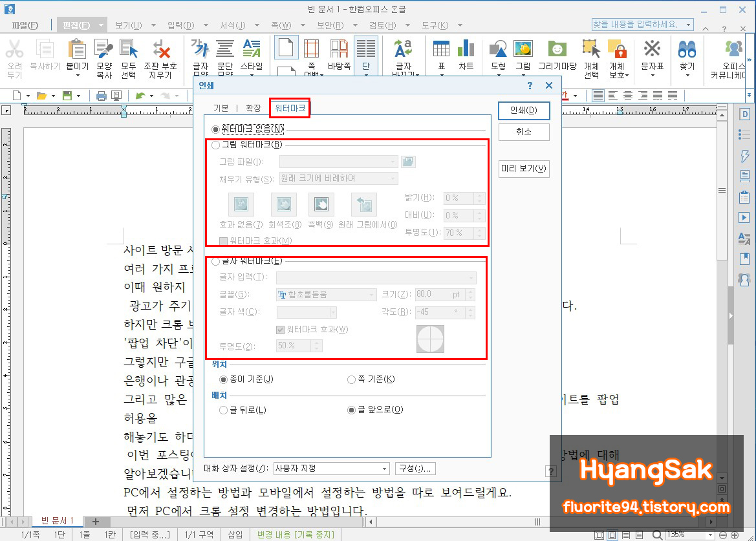The image size is (756, 541).
Task: Click the 투명도(1) 70% stepper
Action: [x=479, y=233]
